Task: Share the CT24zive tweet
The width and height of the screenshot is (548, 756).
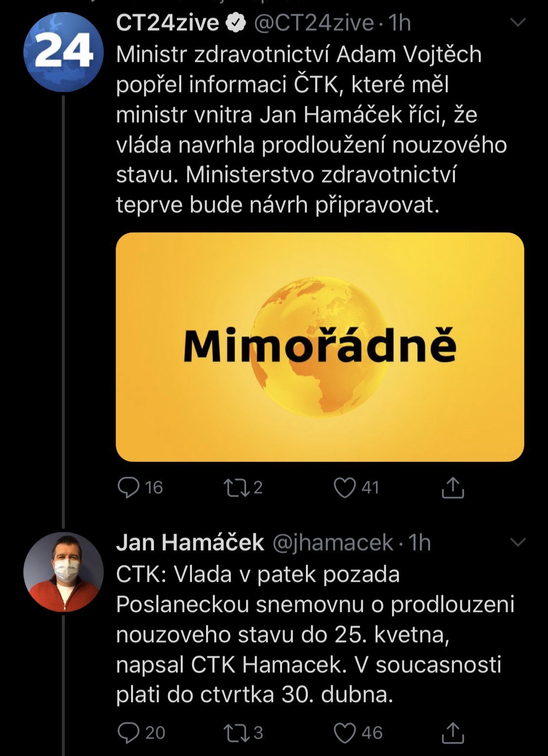Action: coord(453,488)
